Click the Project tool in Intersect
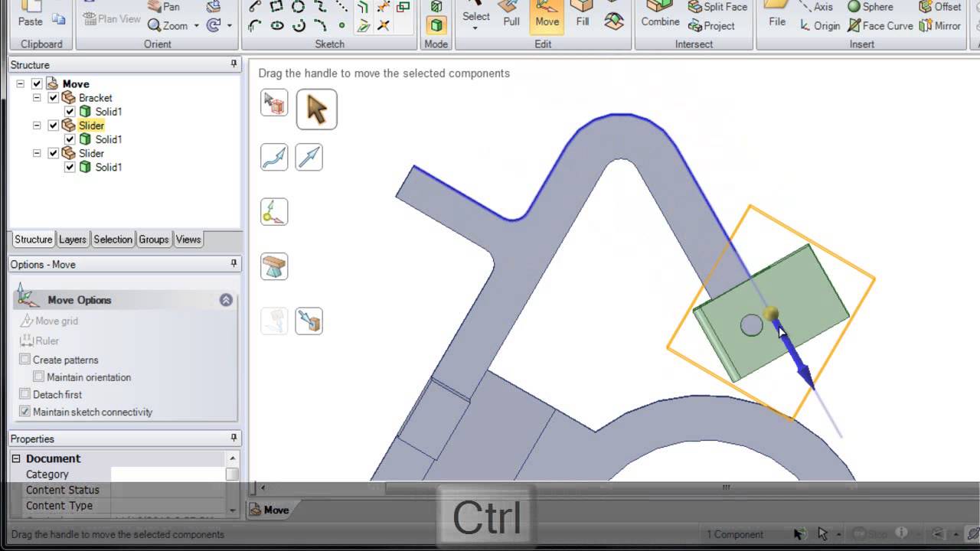 click(711, 26)
